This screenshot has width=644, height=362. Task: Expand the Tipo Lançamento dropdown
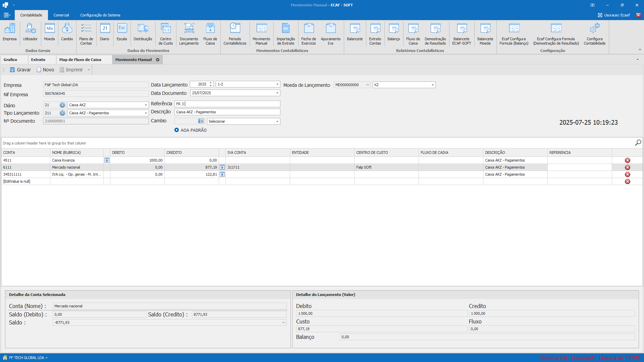(x=146, y=113)
